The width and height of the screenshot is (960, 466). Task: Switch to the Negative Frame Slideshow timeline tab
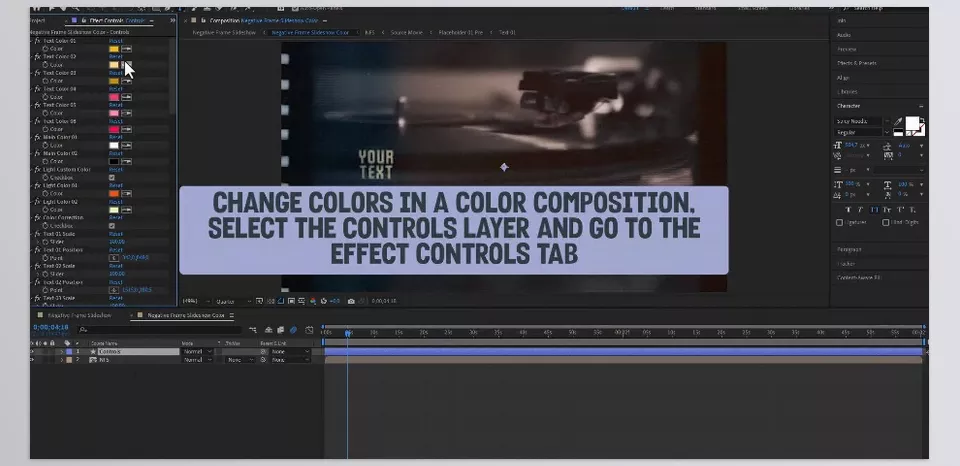pos(80,315)
